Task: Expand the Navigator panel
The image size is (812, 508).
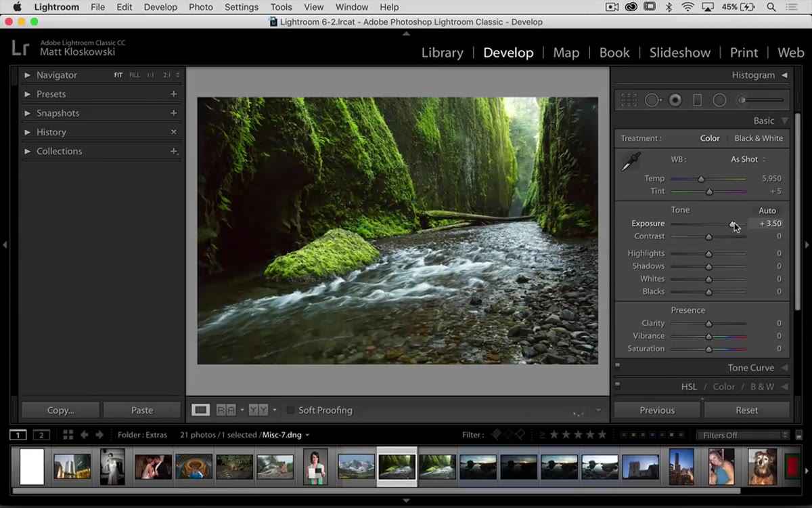Action: click(27, 75)
